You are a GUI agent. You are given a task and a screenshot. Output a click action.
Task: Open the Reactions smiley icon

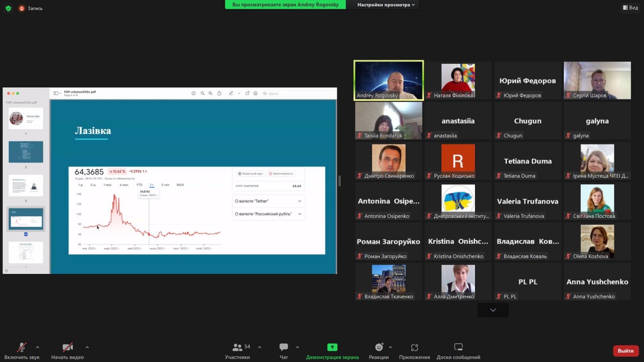click(379, 347)
